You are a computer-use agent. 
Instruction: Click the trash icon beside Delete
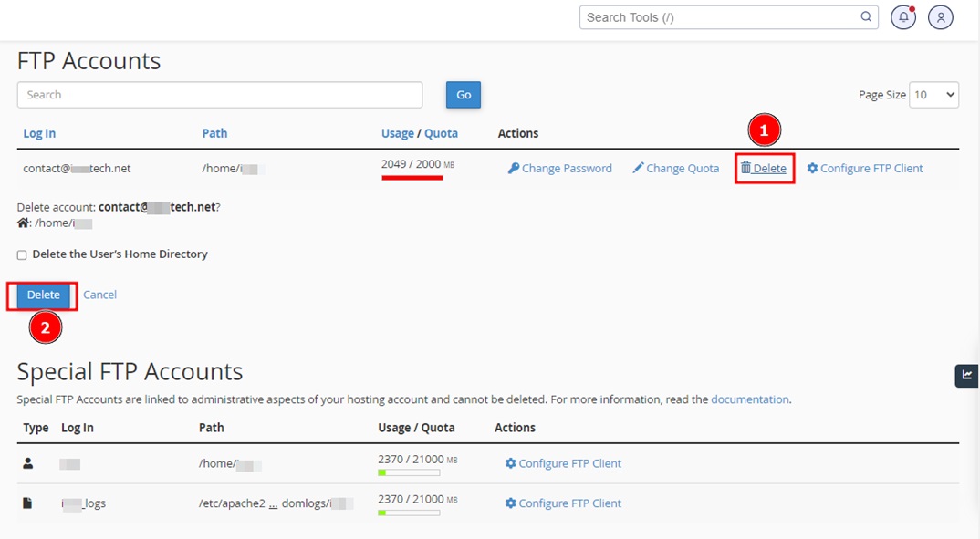click(x=745, y=168)
